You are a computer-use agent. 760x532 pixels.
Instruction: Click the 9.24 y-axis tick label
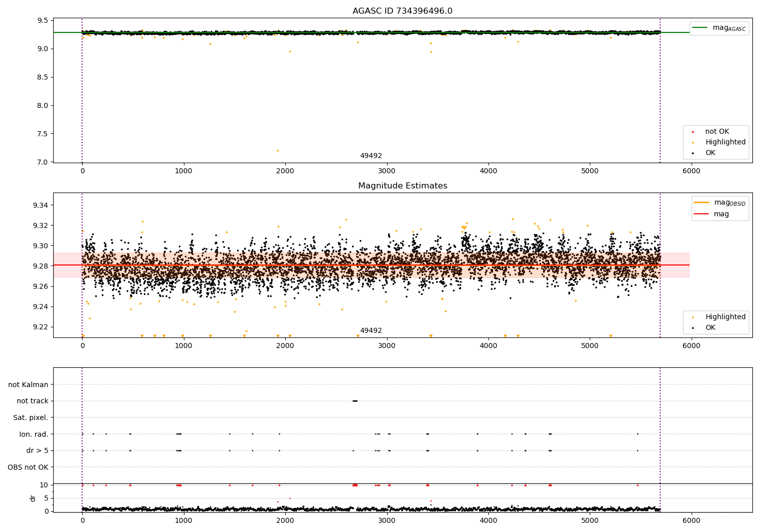tap(41, 307)
